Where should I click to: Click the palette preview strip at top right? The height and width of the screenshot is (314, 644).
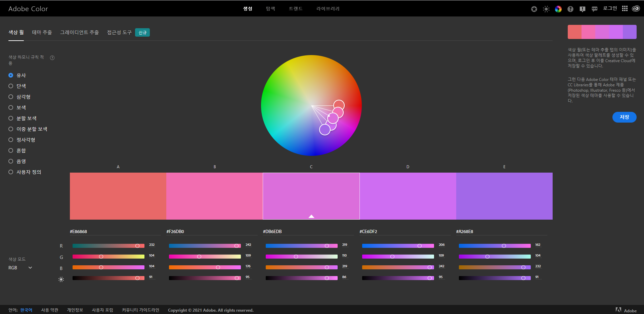click(x=602, y=32)
